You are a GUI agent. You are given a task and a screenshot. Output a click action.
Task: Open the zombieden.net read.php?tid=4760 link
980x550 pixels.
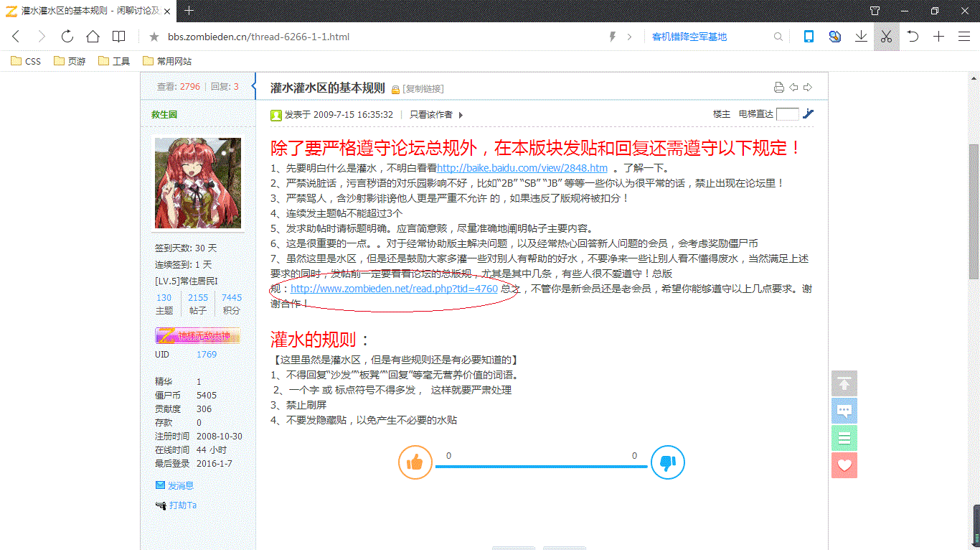(x=394, y=289)
